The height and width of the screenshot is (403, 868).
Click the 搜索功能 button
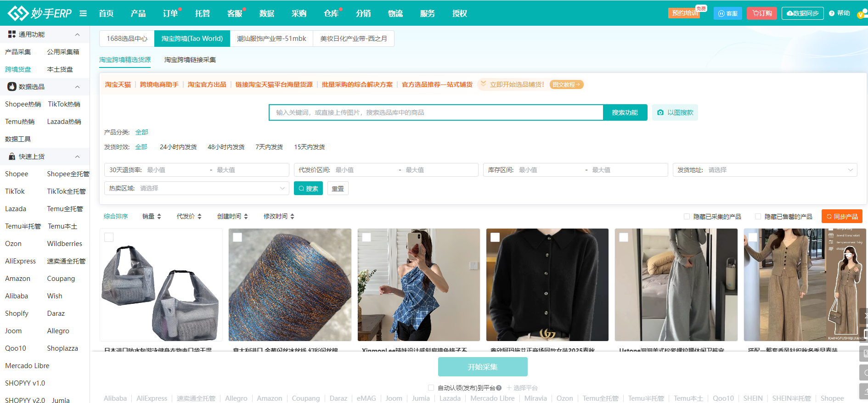coord(625,112)
